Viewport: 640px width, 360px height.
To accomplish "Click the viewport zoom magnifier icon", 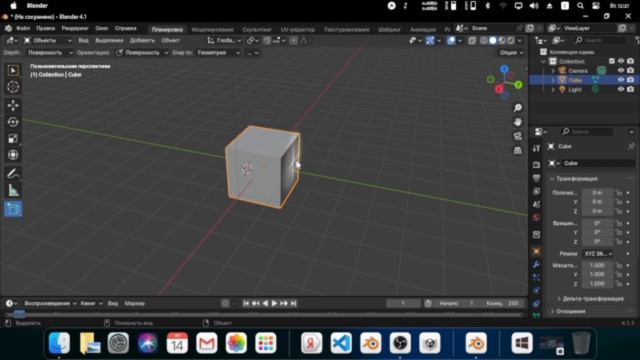I will click(x=518, y=108).
